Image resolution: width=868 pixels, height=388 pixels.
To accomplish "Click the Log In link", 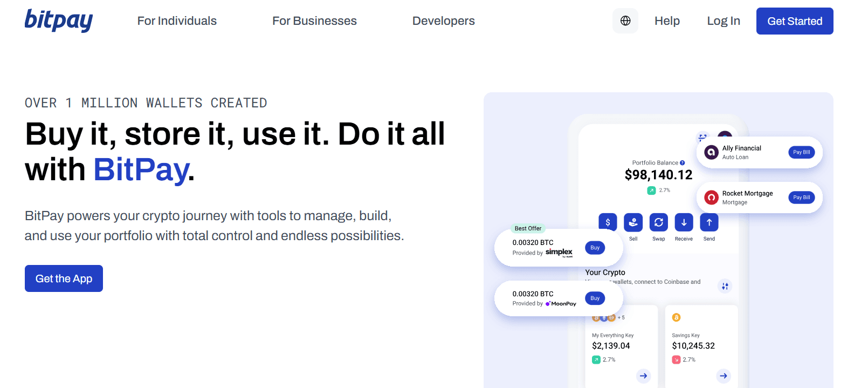I will coord(724,21).
